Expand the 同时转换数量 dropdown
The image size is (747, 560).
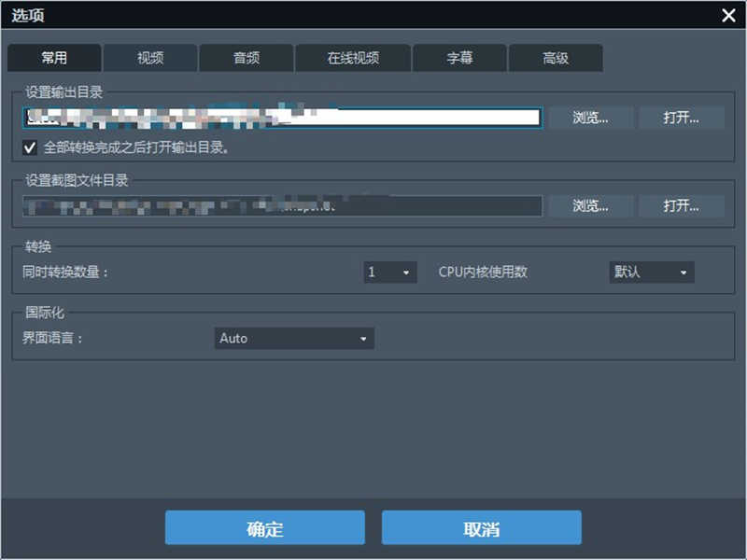(x=390, y=273)
